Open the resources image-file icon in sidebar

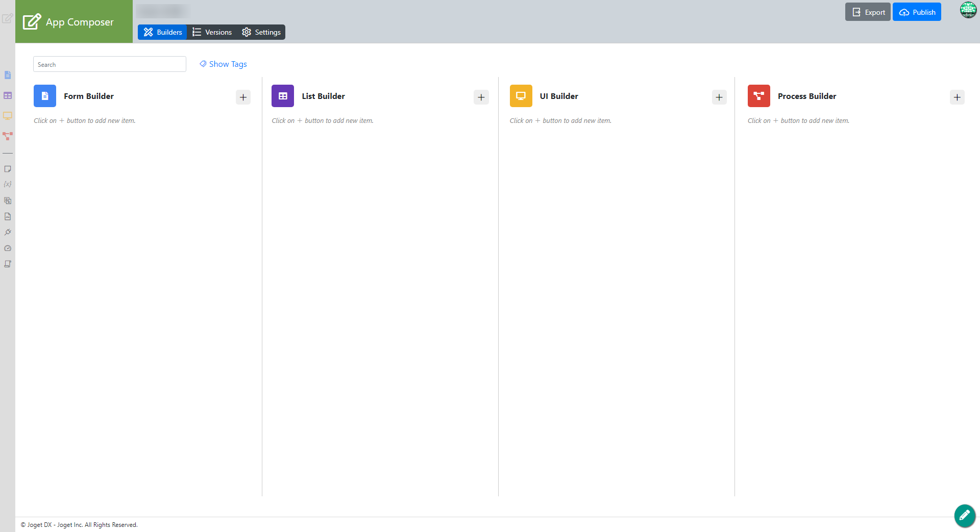click(8, 216)
